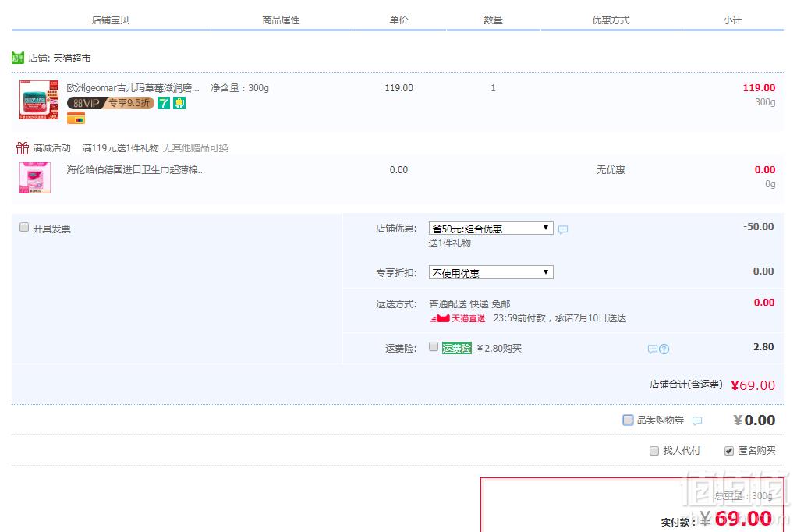Click the 119.00 unit price value
Image resolution: width=797 pixels, height=532 pixels.
399,88
